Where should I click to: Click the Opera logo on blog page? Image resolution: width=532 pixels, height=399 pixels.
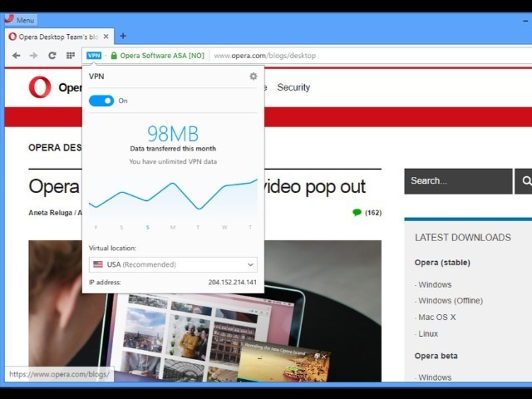(x=40, y=87)
